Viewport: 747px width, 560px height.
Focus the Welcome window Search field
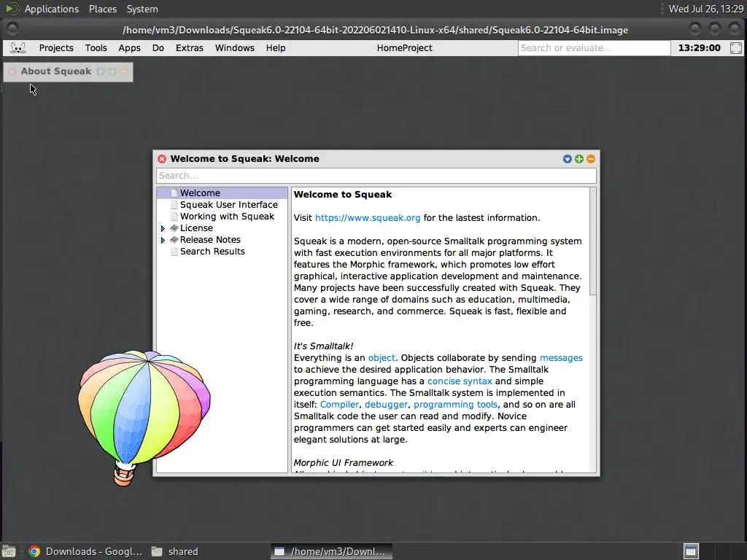click(376, 176)
